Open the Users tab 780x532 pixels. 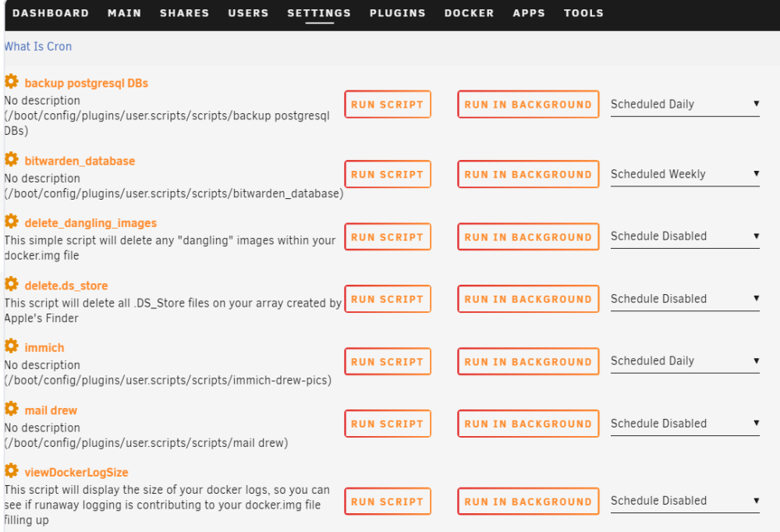point(248,13)
